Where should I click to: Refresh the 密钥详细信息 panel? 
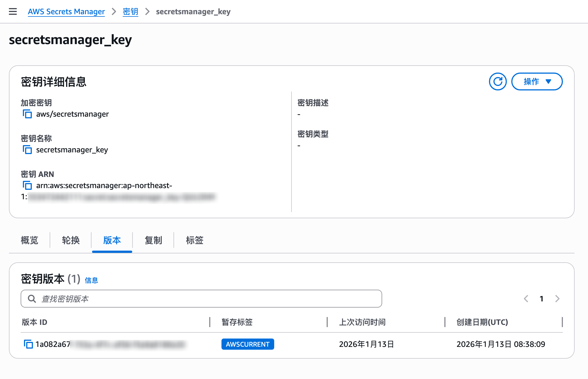click(x=498, y=81)
